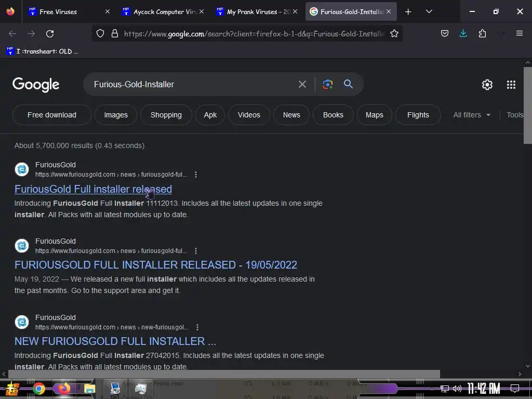
Task: Select the Books filter
Action: (333, 115)
